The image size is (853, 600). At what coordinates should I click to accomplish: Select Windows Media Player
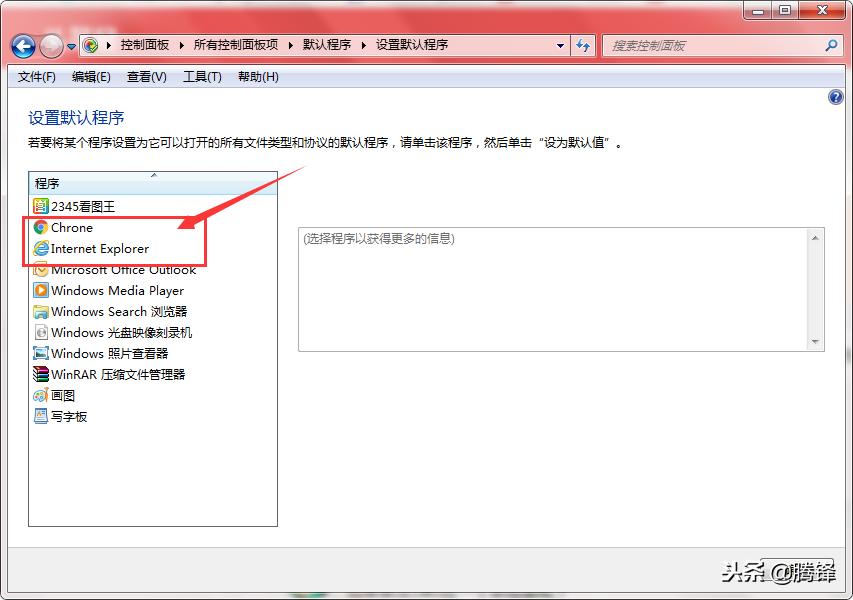coord(110,290)
